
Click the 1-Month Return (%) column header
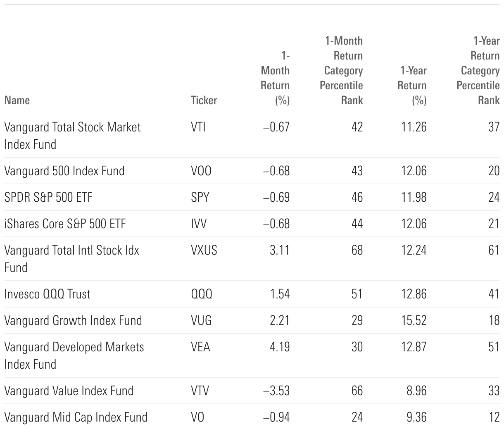coord(276,78)
